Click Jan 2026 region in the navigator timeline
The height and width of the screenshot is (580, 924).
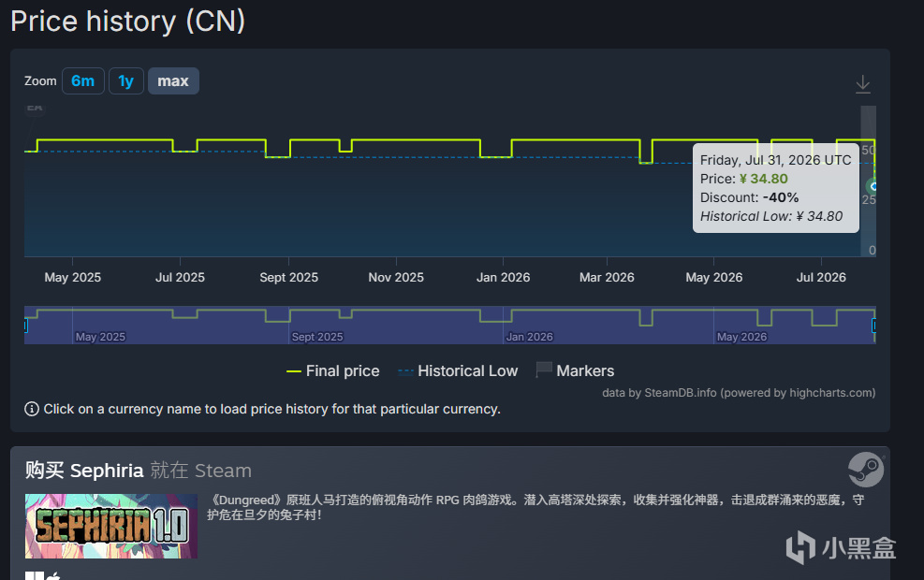coord(529,336)
